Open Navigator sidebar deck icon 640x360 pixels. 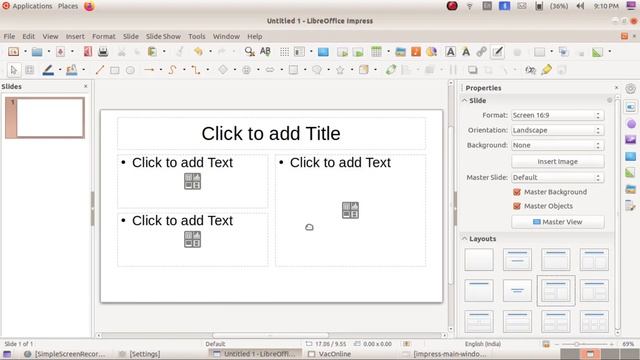coord(631,205)
